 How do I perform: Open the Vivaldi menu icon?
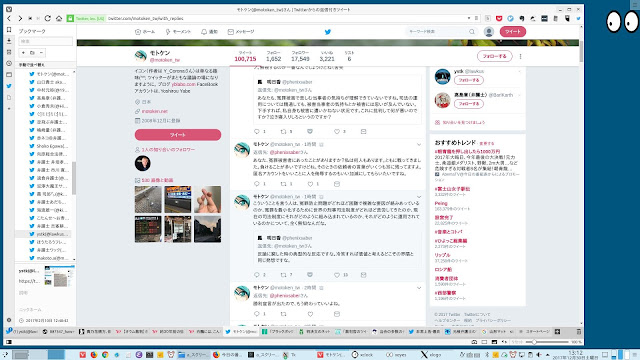coord(9,9)
